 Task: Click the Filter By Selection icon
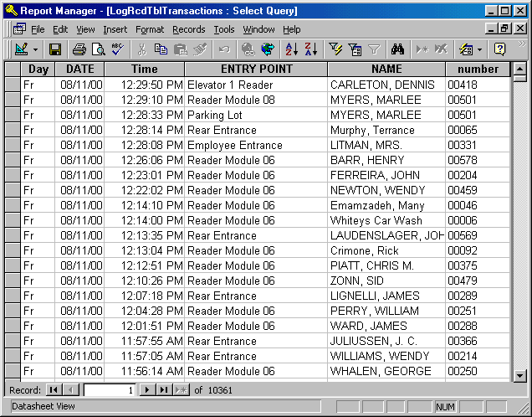pyautogui.click(x=335, y=49)
